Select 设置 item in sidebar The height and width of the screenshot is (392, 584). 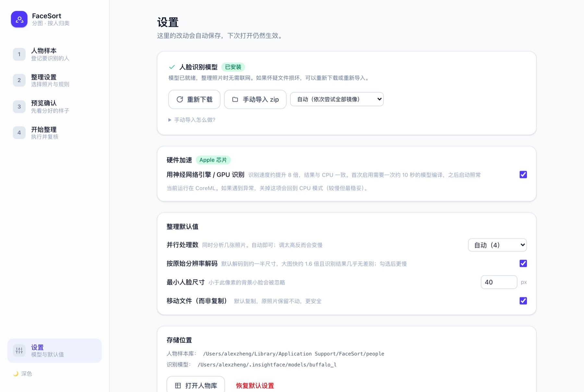55,350
